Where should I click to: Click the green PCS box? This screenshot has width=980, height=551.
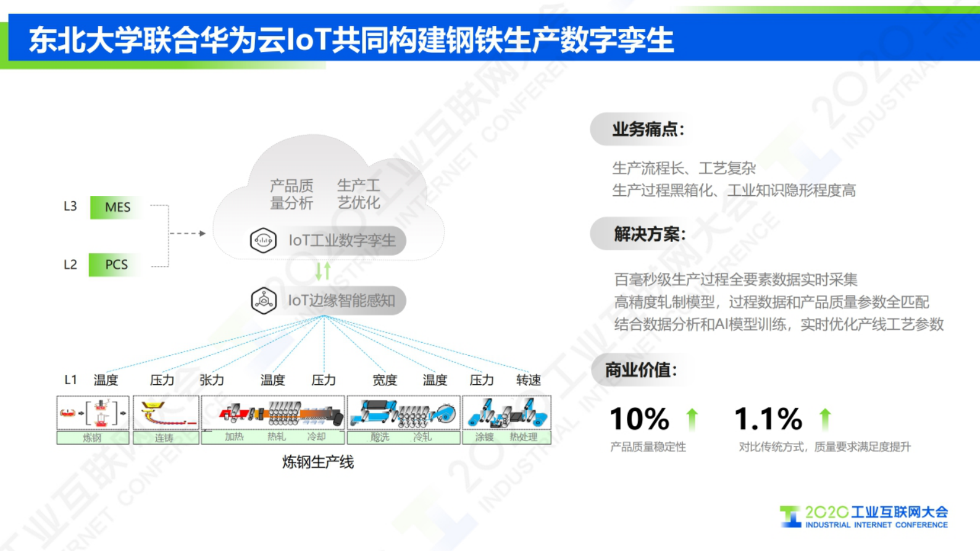tap(116, 264)
